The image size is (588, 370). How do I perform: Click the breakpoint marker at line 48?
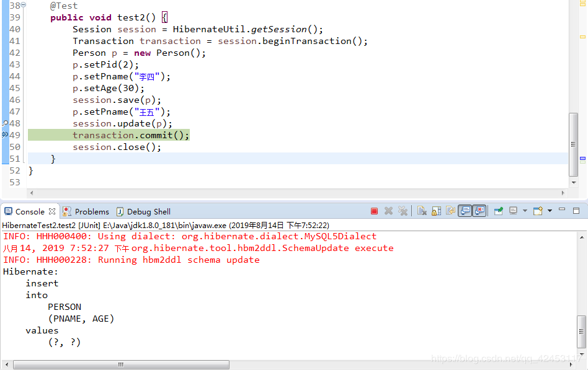click(x=5, y=123)
